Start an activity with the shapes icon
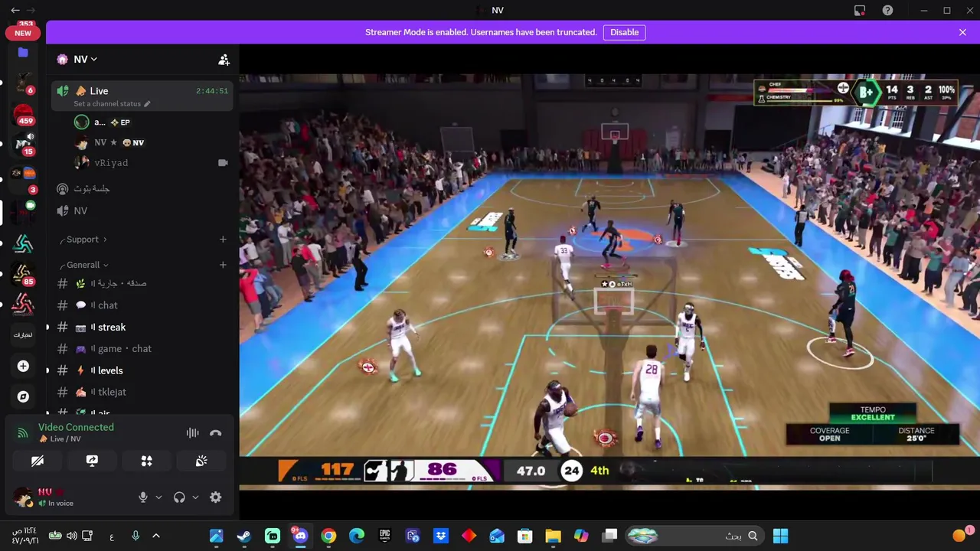The image size is (980, 551). (146, 461)
